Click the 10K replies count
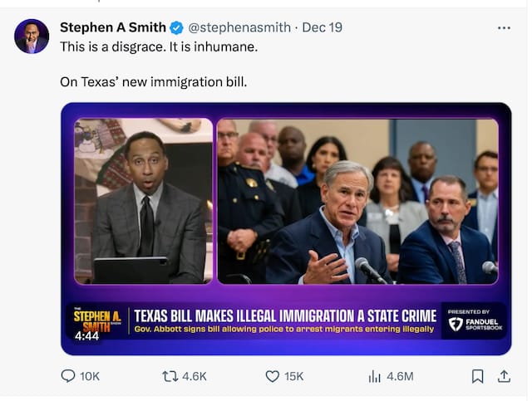The width and height of the screenshot is (532, 401). click(89, 376)
